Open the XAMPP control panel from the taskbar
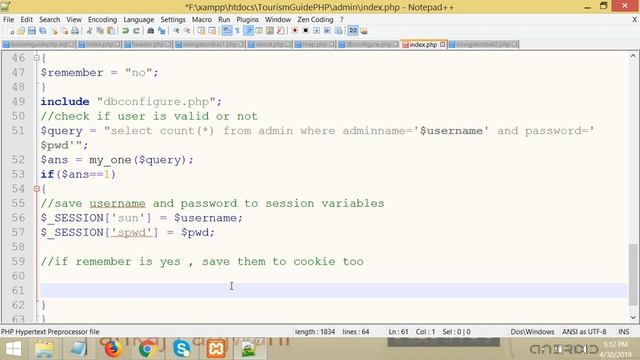This screenshot has height=360, width=640. click(216, 349)
